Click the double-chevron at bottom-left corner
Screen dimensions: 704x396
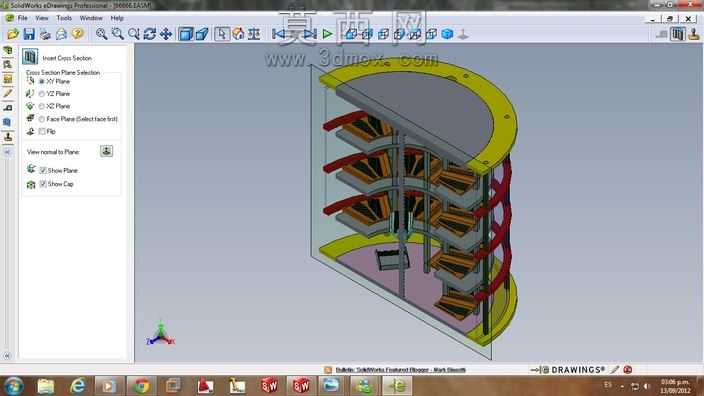click(x=7, y=356)
